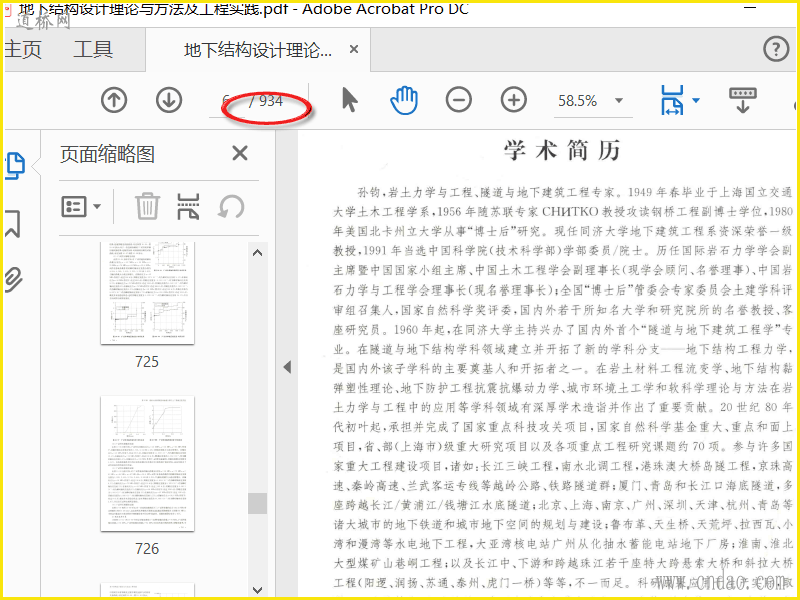Open the Bookmarks sidebar icon
The width and height of the screenshot is (800, 600).
coord(13,223)
